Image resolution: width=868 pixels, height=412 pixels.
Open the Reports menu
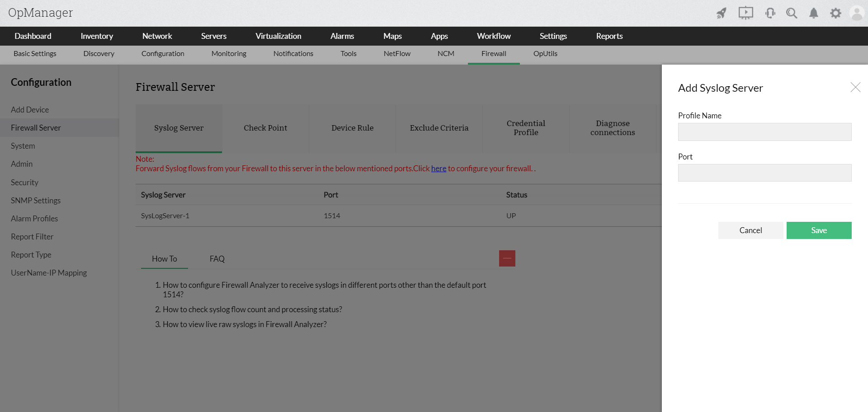[609, 36]
